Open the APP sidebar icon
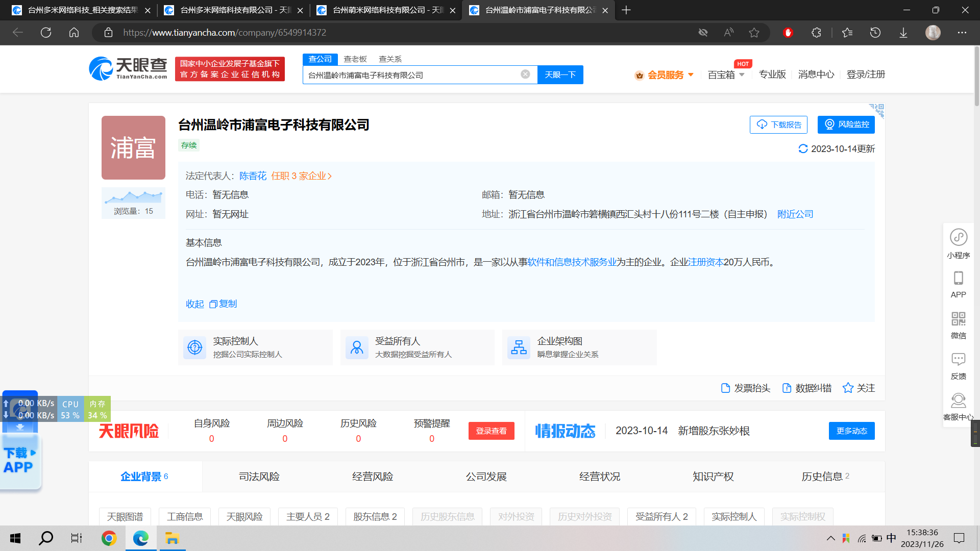This screenshot has height=551, width=980. [958, 285]
